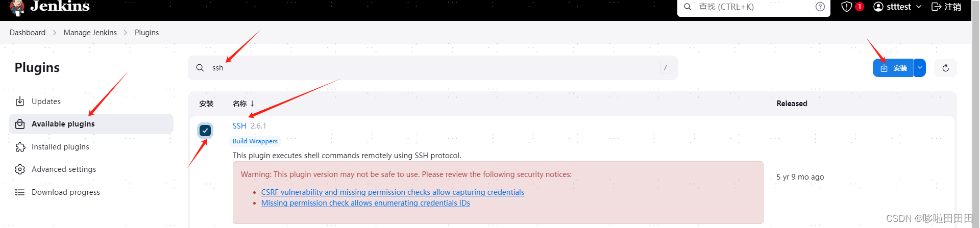Open the SSH plugin link
Viewport: 980px width, 228px height.
(x=239, y=126)
